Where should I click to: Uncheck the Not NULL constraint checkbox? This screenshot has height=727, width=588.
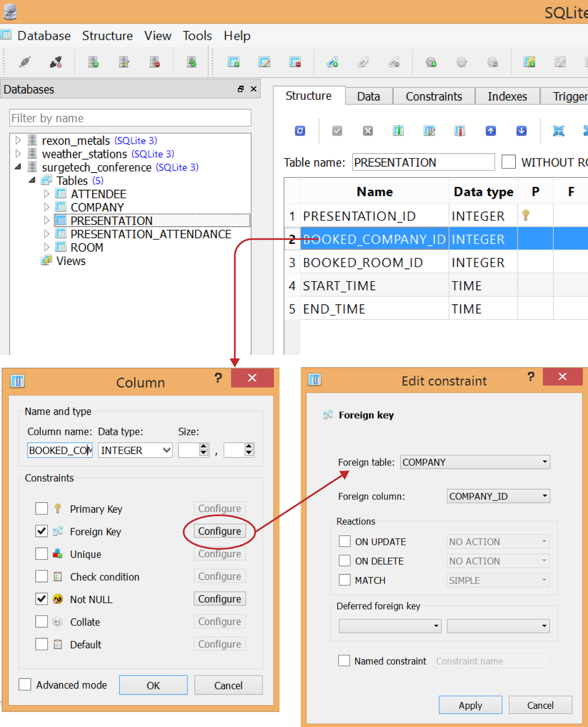coord(42,599)
